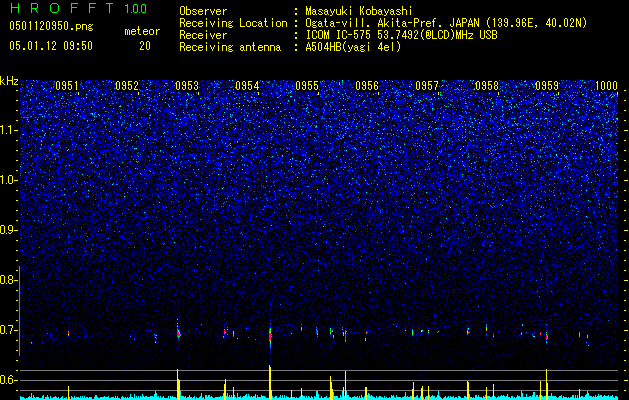Click the 0957 time marker

tap(427, 86)
